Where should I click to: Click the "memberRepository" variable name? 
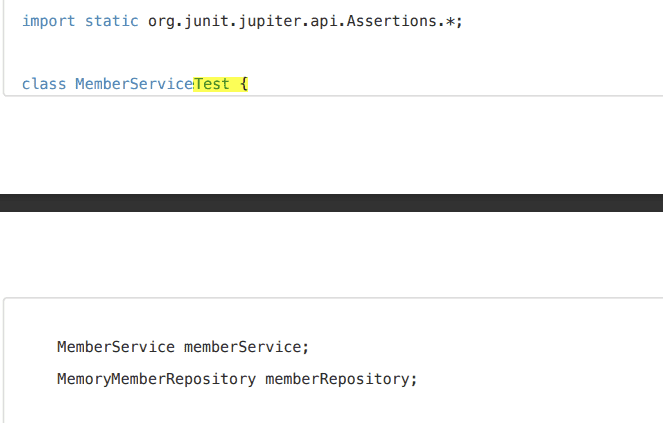pos(337,379)
